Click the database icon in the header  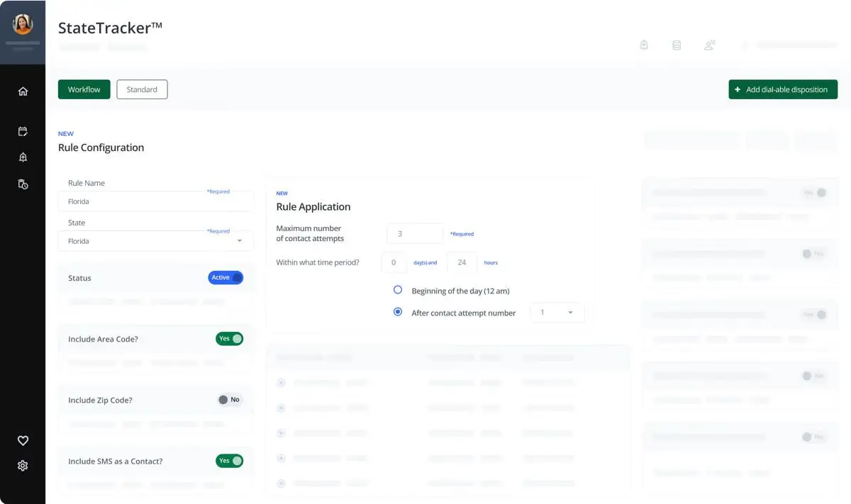(x=677, y=45)
